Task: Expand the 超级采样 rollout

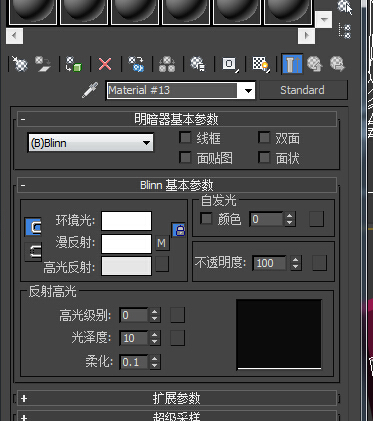Action: point(177,416)
